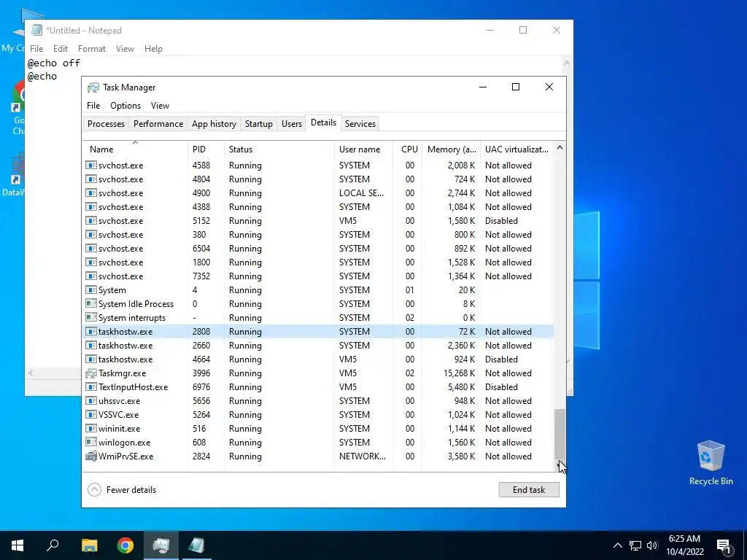Select the svchost.exe row with PID 6504
The height and width of the screenshot is (560, 747).
click(318, 249)
